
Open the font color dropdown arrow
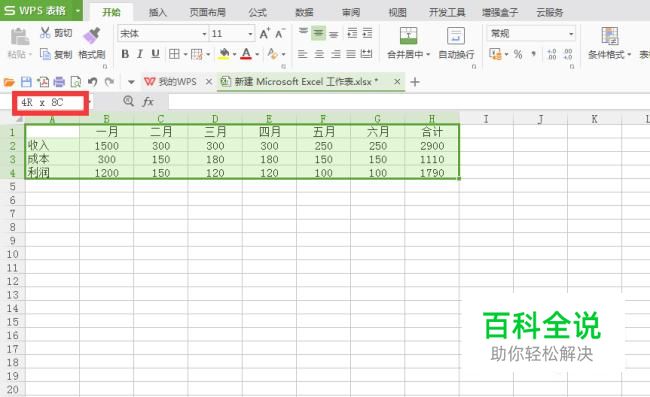pos(257,54)
